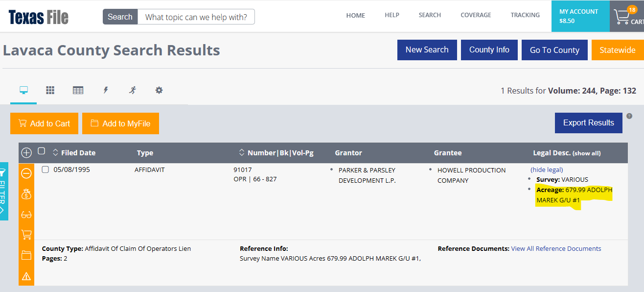The height and width of the screenshot is (292, 644).
Task: Open the COVERAGE menu item
Action: [476, 15]
